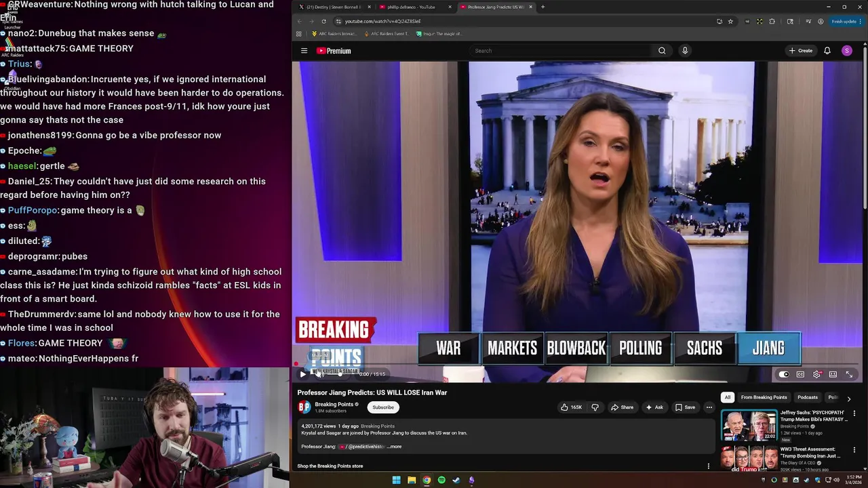Open options for Shop the Breaking Points store
This screenshot has width=868, height=488.
pos(709,466)
